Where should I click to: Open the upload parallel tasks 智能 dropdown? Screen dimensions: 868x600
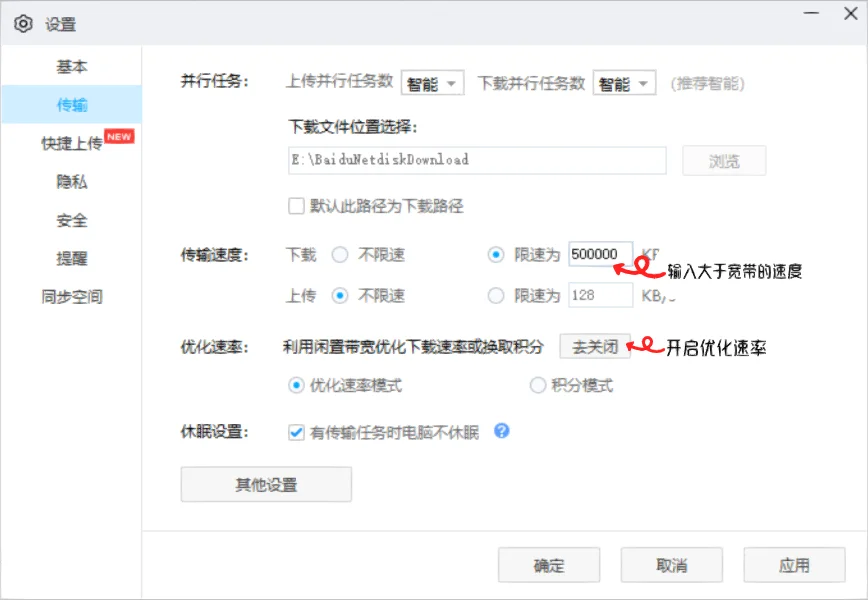(432, 83)
